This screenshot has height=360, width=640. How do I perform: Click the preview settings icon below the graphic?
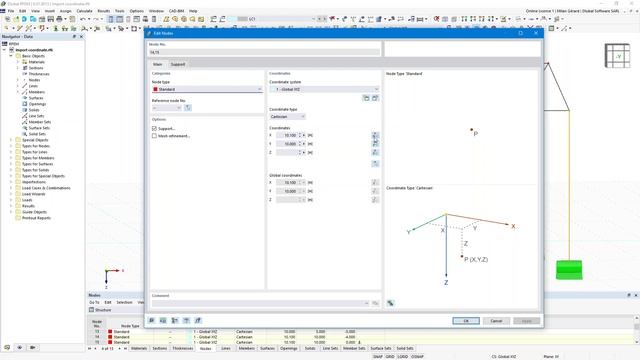(x=391, y=303)
